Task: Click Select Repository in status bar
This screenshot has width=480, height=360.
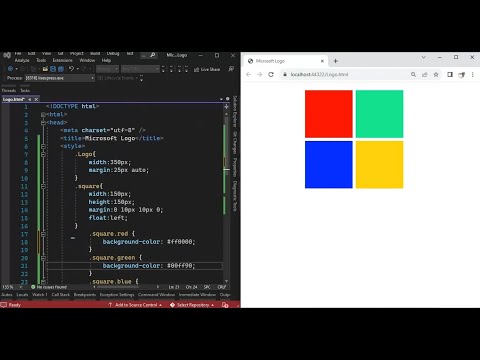Action: 192,305
